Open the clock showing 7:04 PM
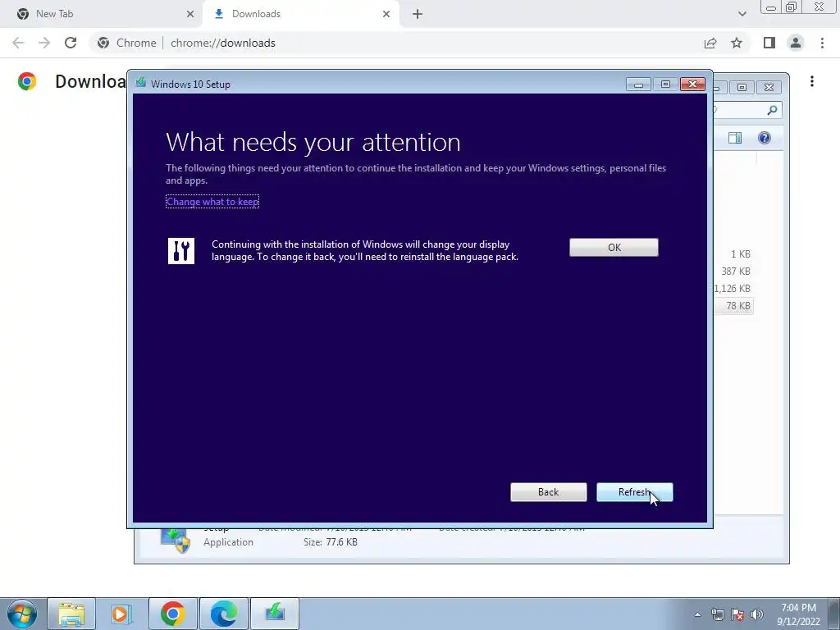Screen dimensions: 840x630 click(x=798, y=614)
